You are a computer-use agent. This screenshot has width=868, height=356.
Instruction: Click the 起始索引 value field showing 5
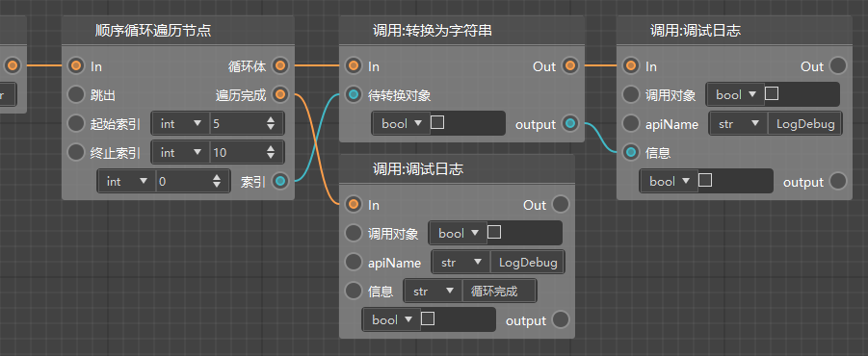click(247, 124)
